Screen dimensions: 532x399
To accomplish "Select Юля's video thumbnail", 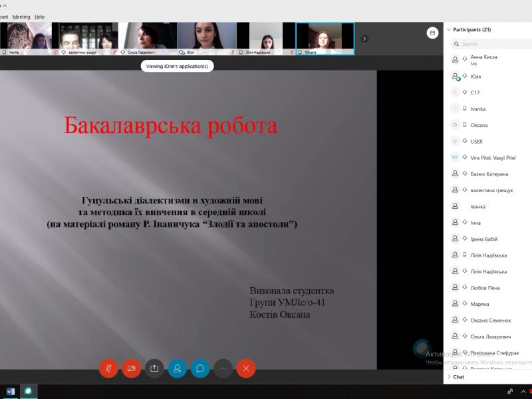I will tap(207, 37).
